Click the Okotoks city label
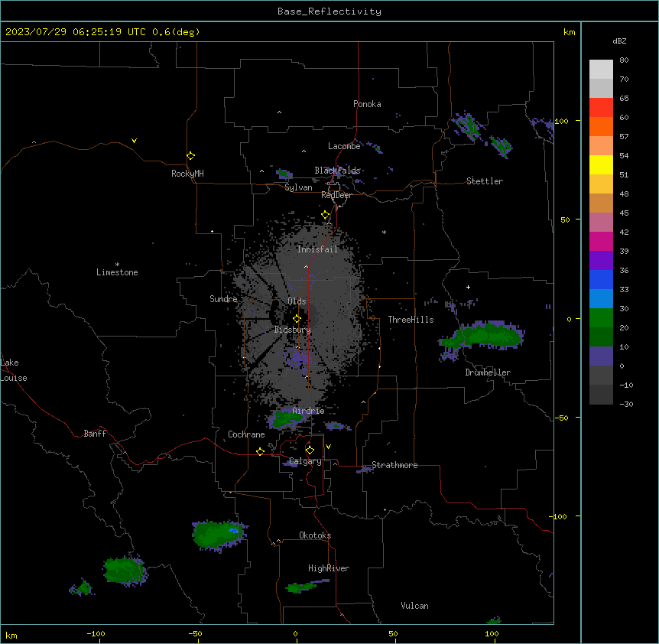Image resolution: width=659 pixels, height=644 pixels. pos(315,535)
